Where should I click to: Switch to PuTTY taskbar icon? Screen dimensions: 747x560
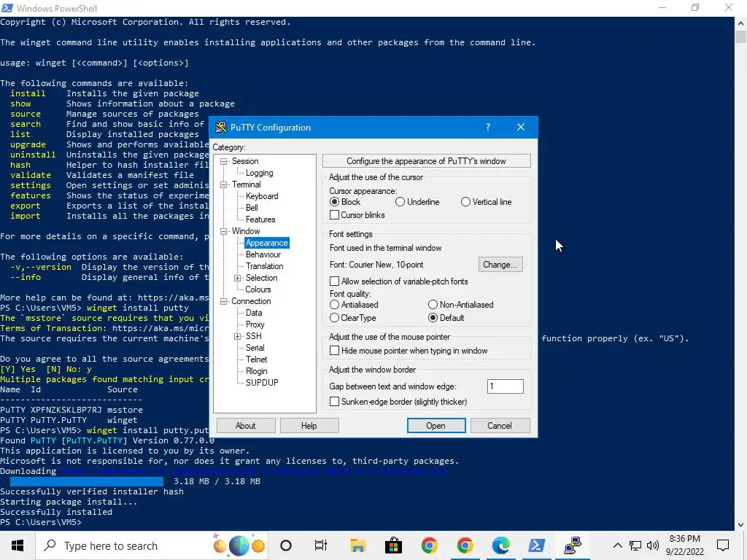tap(572, 545)
